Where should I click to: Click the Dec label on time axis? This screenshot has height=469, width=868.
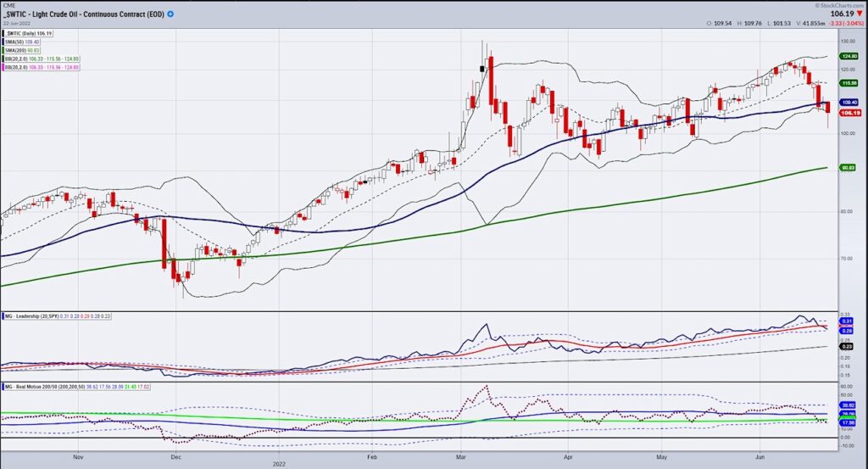(x=176, y=457)
